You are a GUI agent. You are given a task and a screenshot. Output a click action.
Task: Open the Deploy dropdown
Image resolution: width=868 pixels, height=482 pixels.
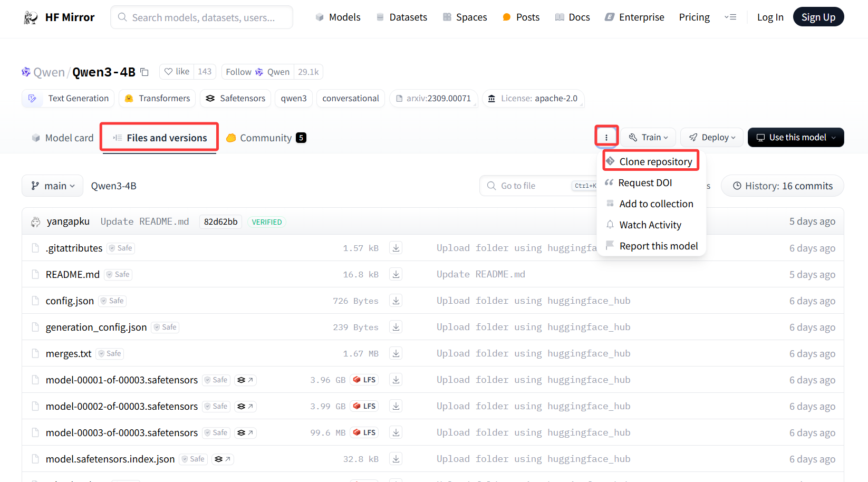(712, 137)
